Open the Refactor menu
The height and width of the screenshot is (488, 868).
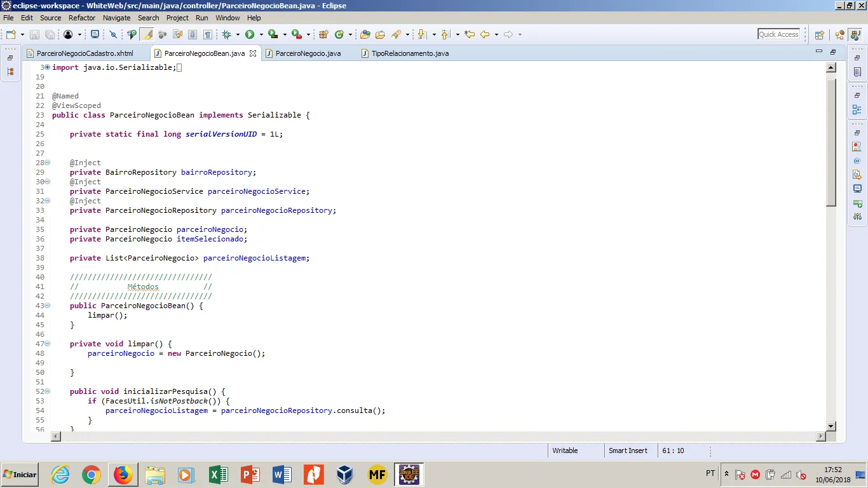click(82, 18)
